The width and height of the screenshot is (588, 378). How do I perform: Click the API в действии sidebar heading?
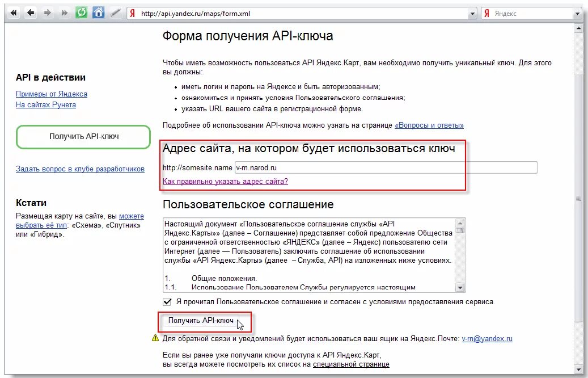pos(50,77)
